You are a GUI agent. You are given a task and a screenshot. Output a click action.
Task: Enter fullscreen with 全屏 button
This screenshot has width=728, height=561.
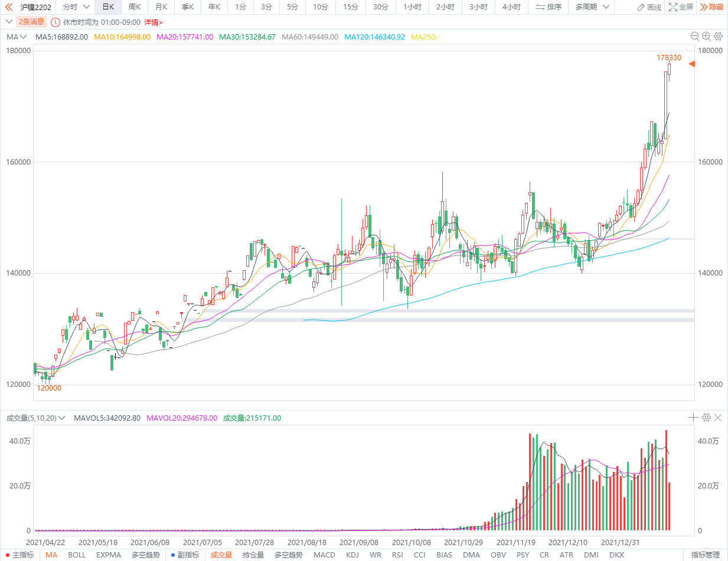click(x=681, y=7)
